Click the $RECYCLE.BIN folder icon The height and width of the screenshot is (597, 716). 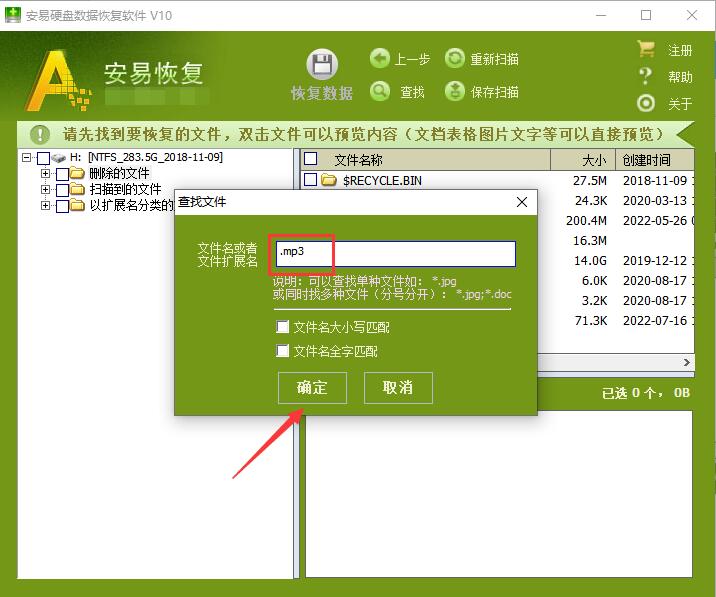[329, 180]
